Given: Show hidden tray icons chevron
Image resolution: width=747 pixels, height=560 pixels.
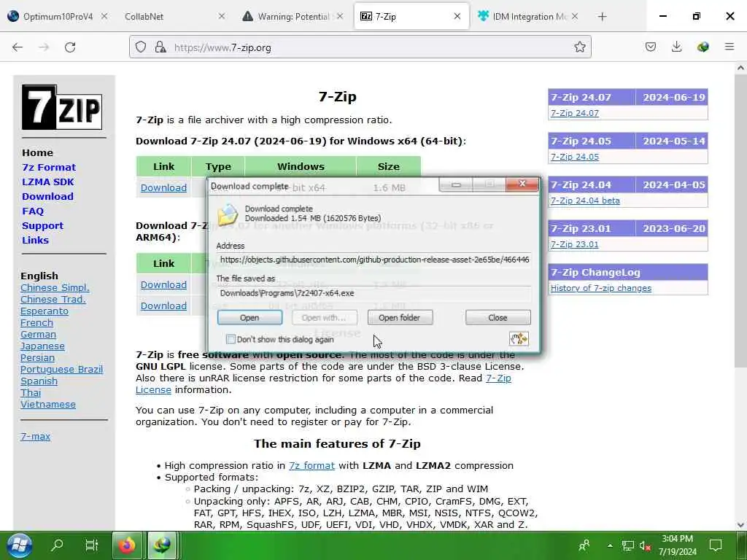Looking at the screenshot, I should 610,545.
